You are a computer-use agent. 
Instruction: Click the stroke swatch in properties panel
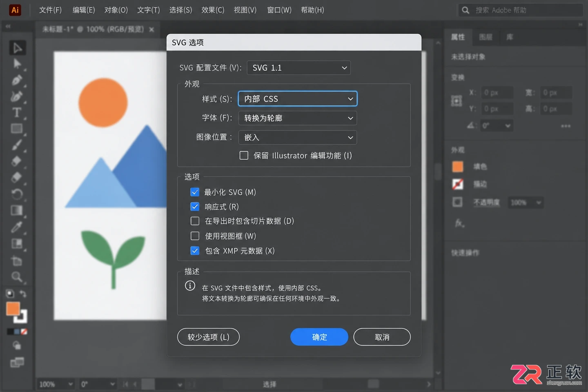(x=458, y=184)
